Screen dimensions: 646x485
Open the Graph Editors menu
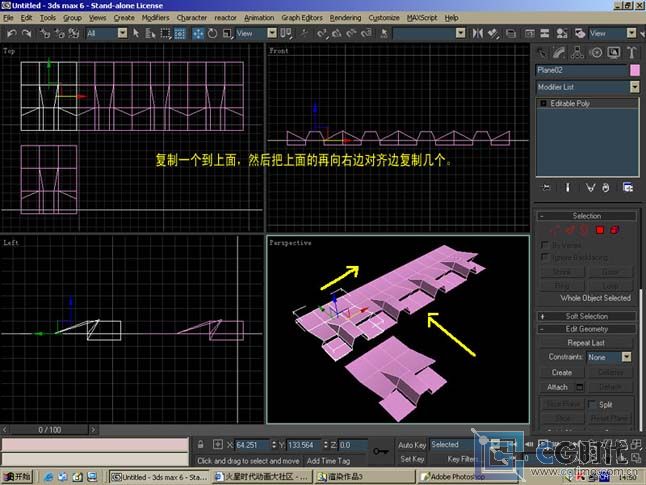302,18
